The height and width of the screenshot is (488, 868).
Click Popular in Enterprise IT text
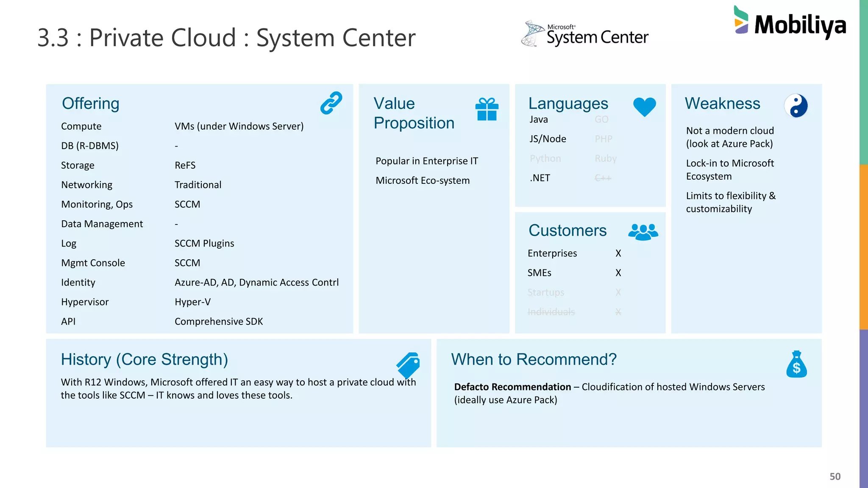tap(427, 161)
